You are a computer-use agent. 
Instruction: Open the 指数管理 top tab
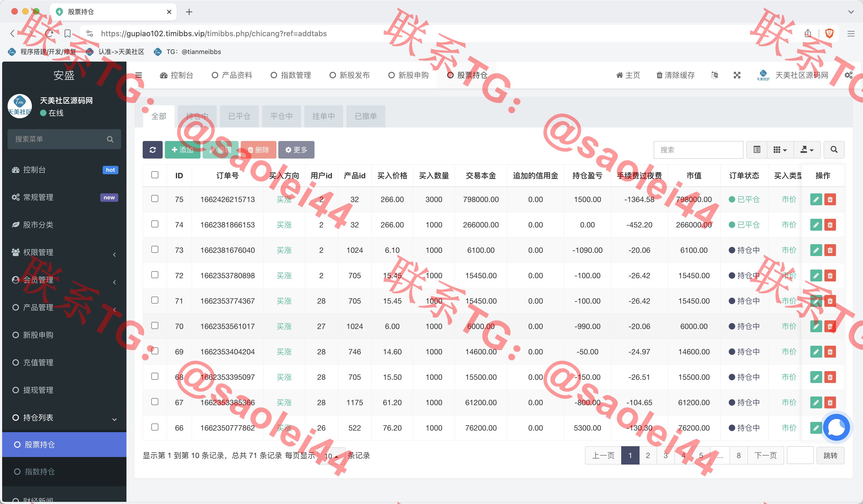pyautogui.click(x=291, y=75)
